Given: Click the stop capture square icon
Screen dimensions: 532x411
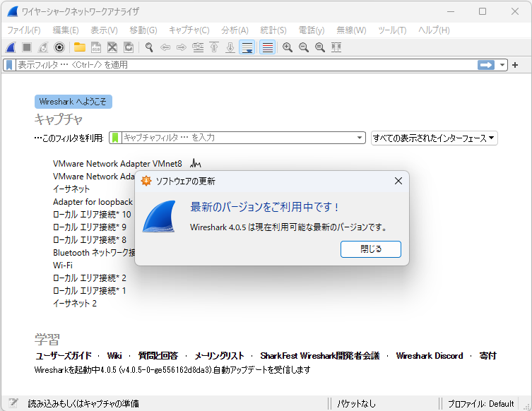Looking at the screenshot, I should [x=27, y=47].
